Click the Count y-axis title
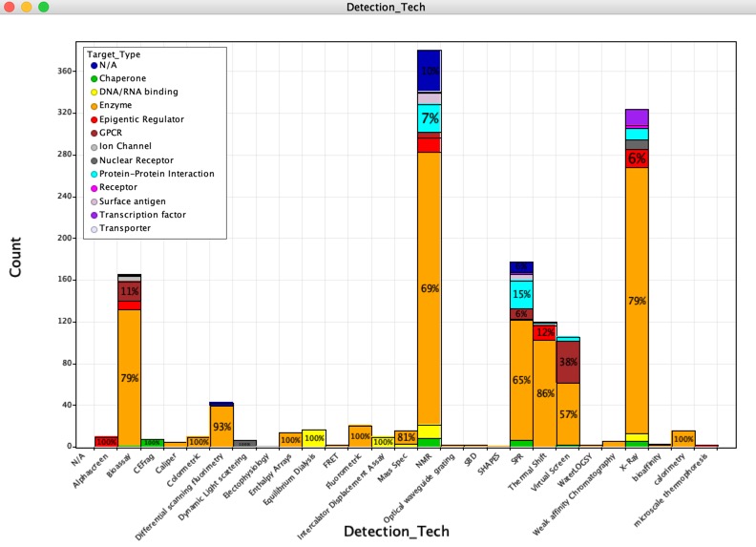The width and height of the screenshot is (756, 547). click(15, 257)
